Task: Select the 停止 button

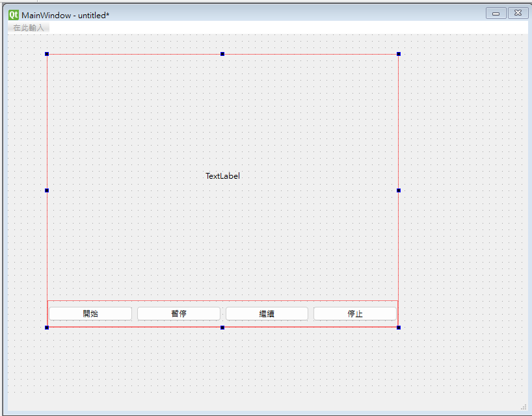Action: pyautogui.click(x=355, y=313)
